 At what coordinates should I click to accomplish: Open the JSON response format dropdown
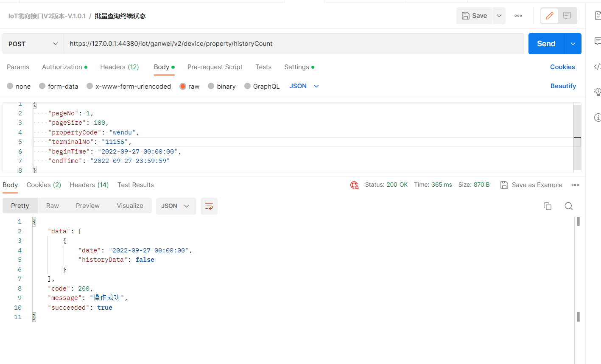[x=176, y=206]
